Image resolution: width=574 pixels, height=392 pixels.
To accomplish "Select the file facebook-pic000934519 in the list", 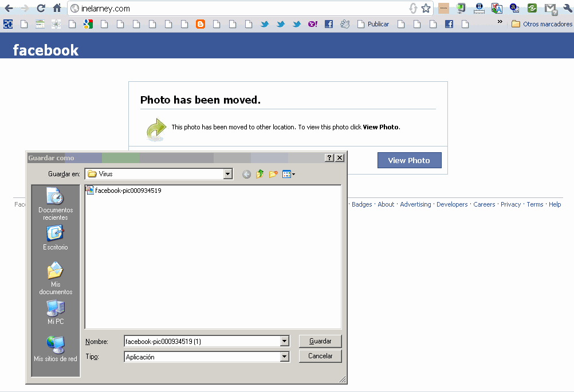I will click(x=124, y=190).
